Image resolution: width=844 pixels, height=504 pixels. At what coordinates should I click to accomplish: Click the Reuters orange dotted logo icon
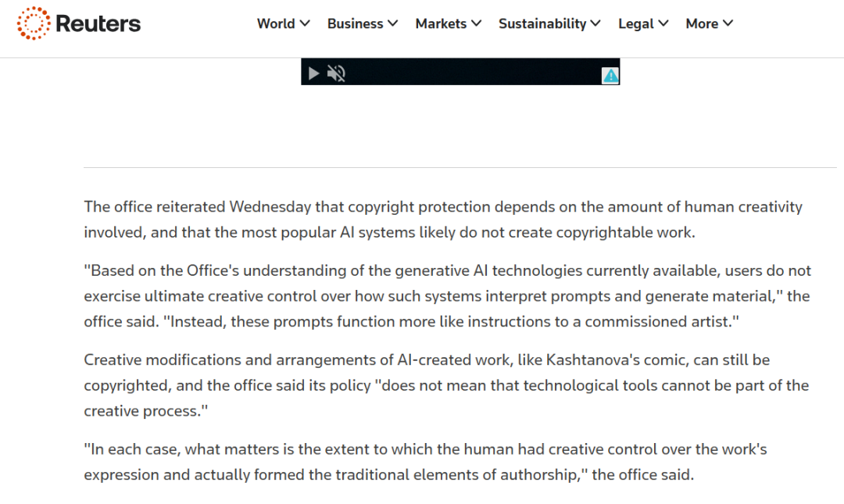(x=33, y=23)
